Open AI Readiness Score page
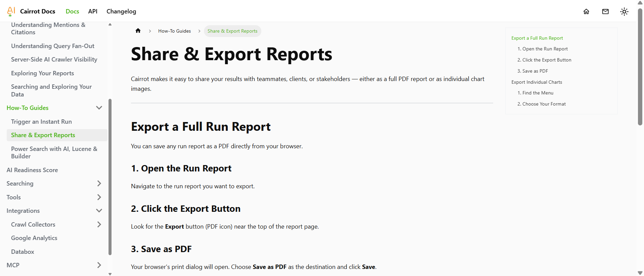 click(32, 170)
